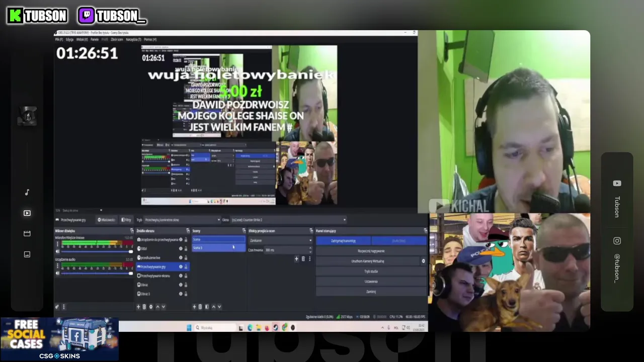This screenshot has height=362, width=644.
Task: Hide the Obraz source
Action: tap(181, 285)
